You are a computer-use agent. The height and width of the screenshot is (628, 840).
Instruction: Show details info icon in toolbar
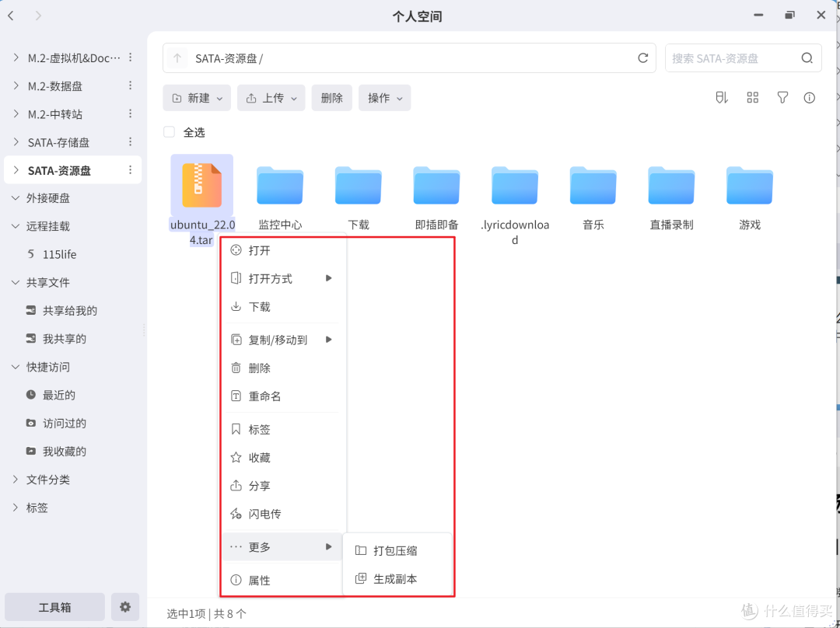[810, 97]
